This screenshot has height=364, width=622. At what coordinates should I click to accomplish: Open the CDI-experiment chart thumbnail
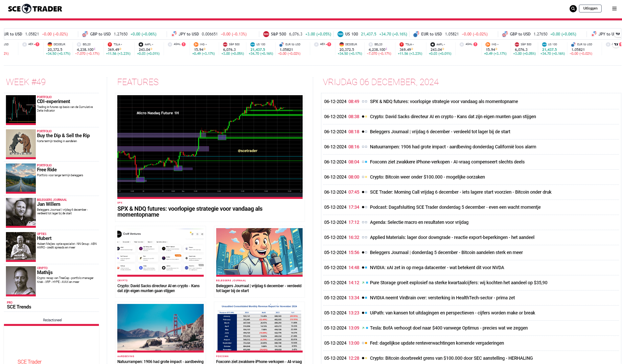click(21, 110)
